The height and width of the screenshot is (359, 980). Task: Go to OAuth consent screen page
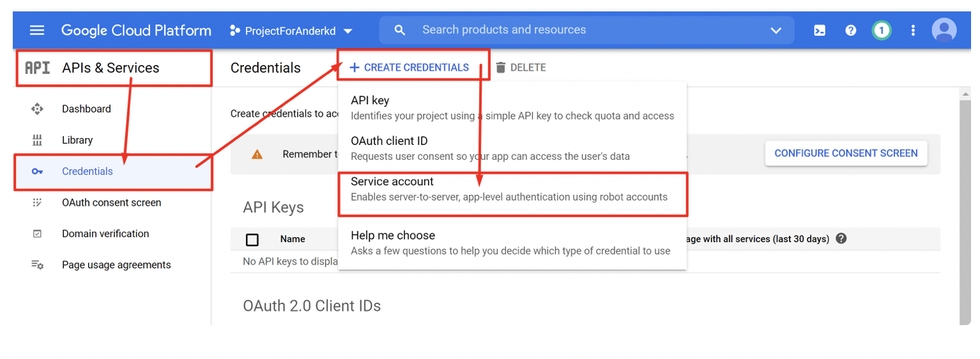[x=111, y=202]
